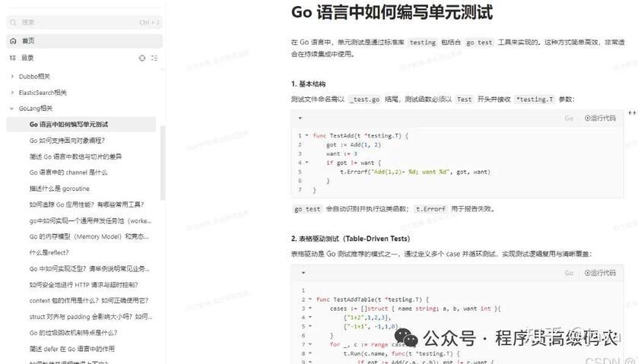Collapse the TestAddTable code block arrow
The width and height of the screenshot is (638, 364).
(x=303, y=273)
